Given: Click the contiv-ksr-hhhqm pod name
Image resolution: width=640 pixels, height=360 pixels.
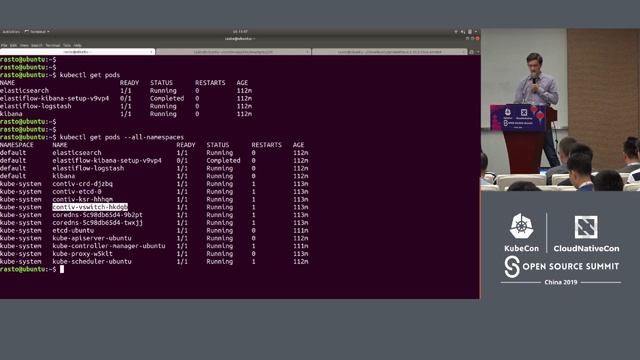Looking at the screenshot, I should 82,199.
